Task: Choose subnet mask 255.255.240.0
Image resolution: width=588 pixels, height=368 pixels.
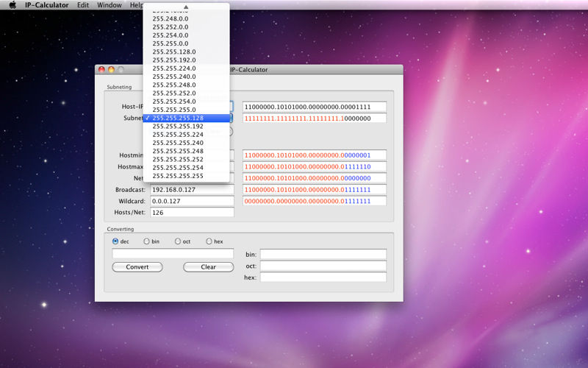Action: point(187,77)
